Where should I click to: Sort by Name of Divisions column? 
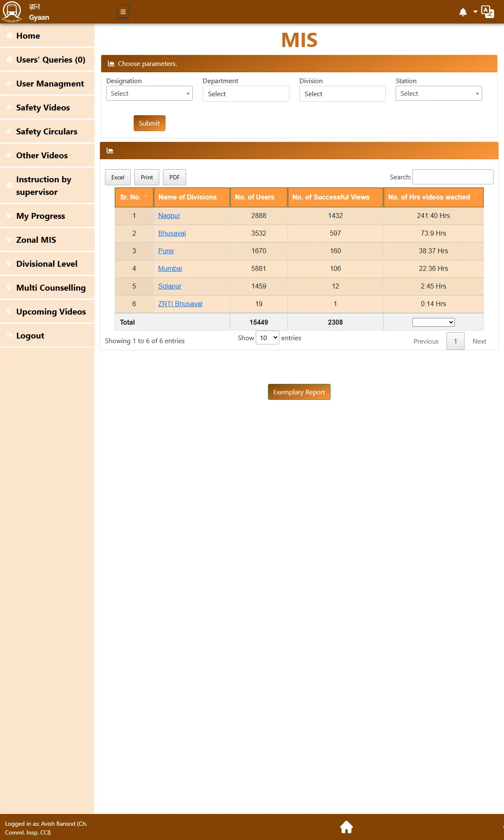[192, 197]
